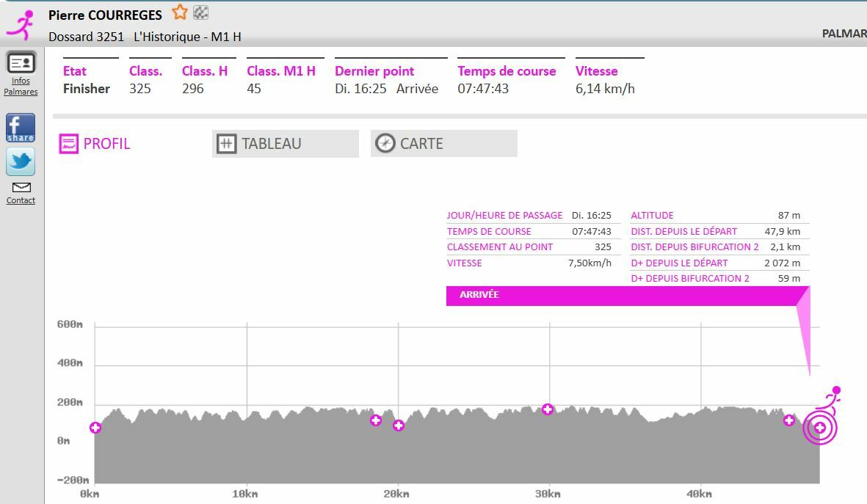Click the orange favorite star icon
867x504 pixels.
click(180, 12)
